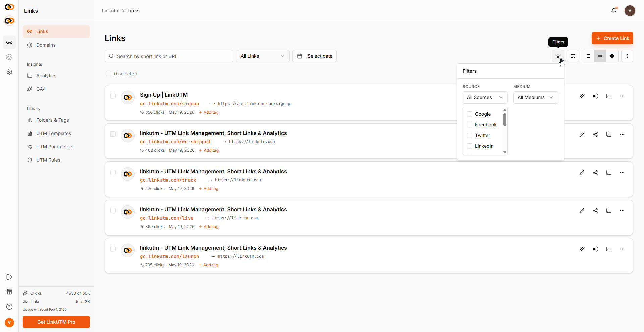
Task: Switch to grid view
Action: coord(612,56)
